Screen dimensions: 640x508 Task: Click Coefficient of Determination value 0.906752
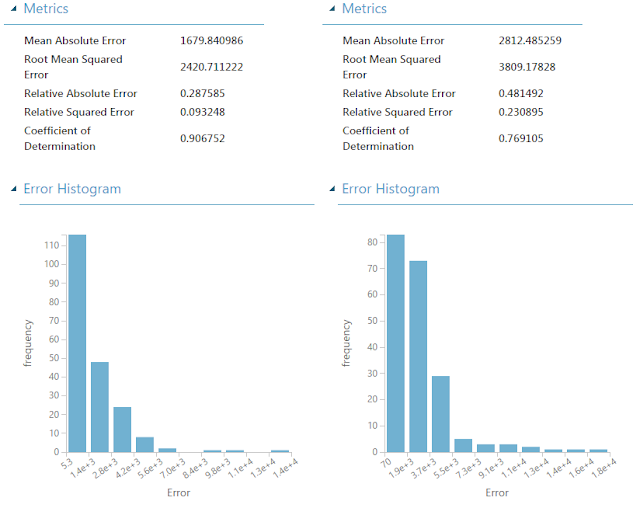point(202,138)
